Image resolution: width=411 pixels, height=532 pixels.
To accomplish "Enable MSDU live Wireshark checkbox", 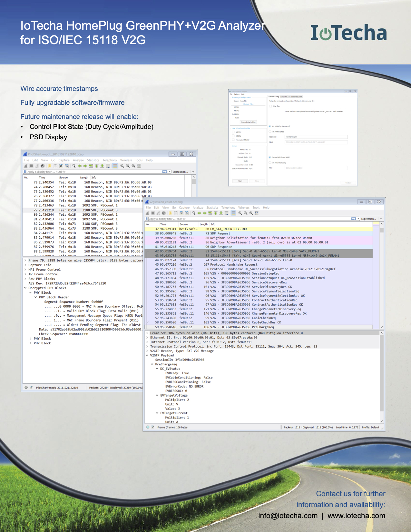I will (233, 136).
